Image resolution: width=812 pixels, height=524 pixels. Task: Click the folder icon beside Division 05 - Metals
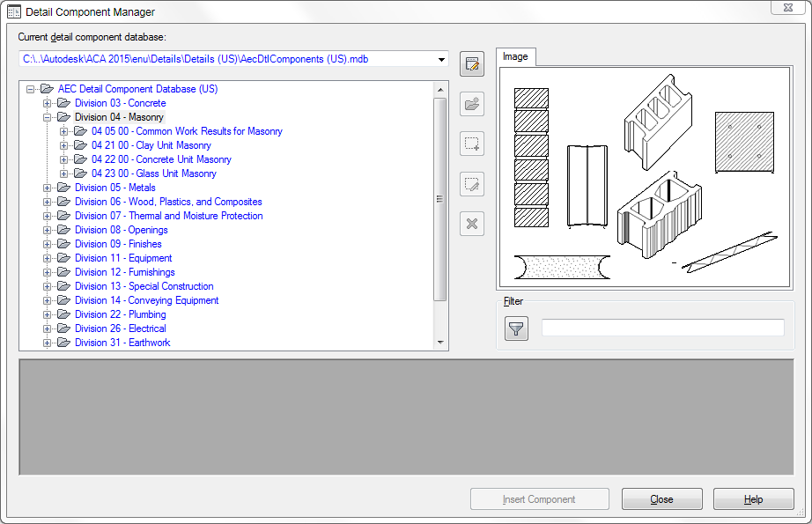63,188
